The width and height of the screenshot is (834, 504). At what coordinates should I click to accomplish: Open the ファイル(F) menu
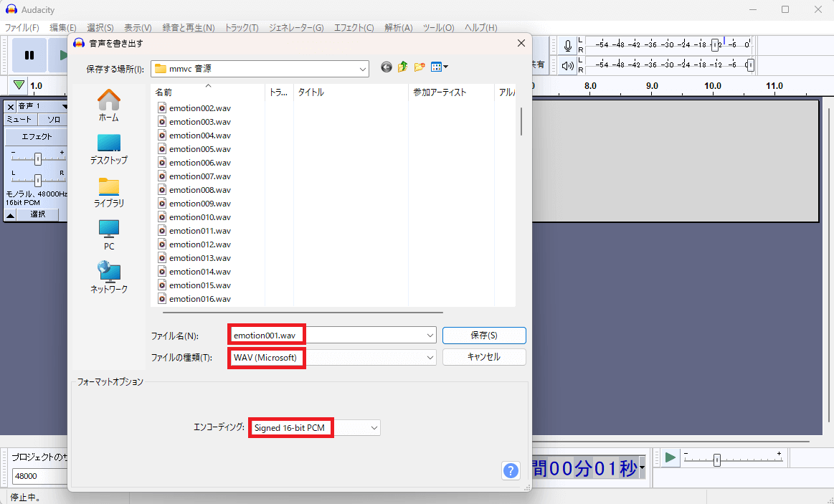click(22, 28)
